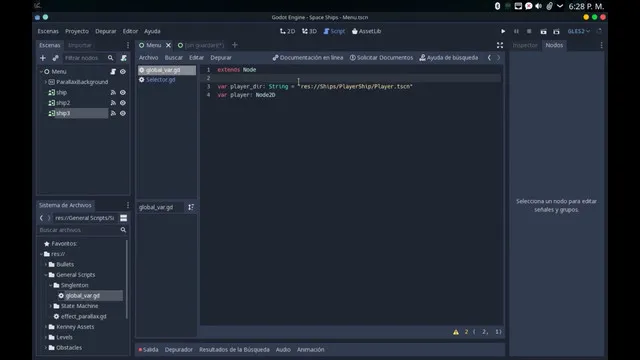Click signal icon on ship node
640x360 pixels.
click(x=113, y=92)
